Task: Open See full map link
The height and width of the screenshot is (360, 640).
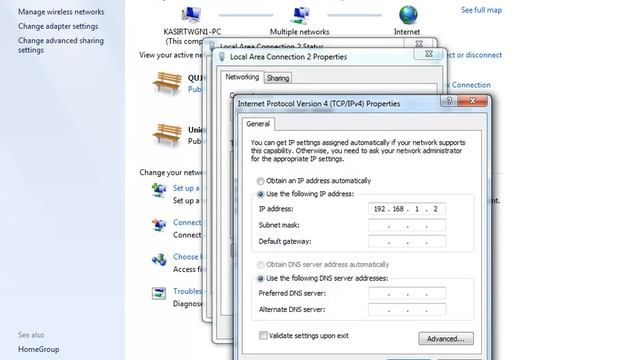Action: click(x=481, y=10)
